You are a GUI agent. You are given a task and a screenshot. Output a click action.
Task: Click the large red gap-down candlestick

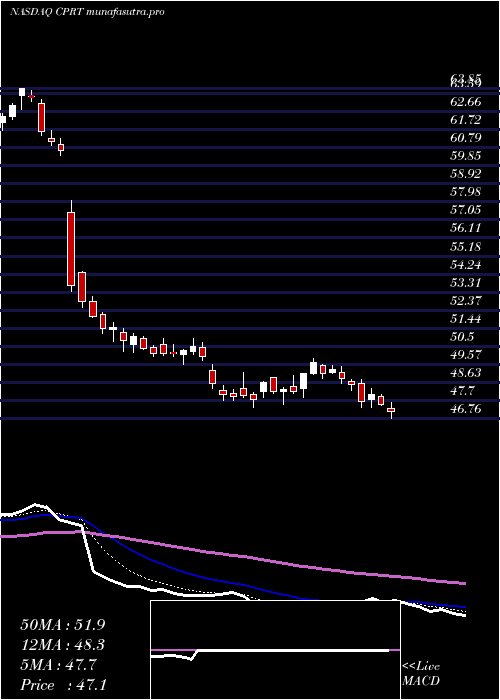tap(71, 248)
